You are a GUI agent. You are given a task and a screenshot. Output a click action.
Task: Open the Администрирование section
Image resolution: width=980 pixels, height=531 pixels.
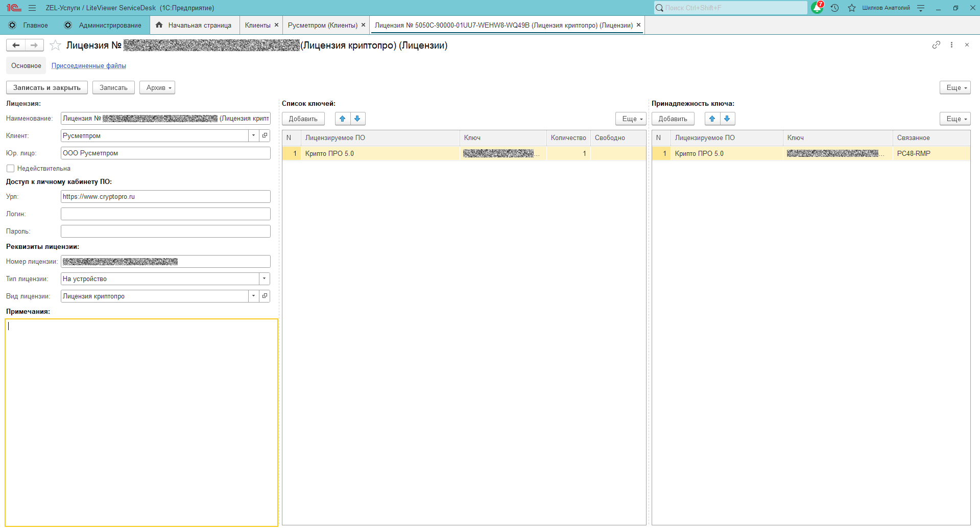click(x=110, y=25)
